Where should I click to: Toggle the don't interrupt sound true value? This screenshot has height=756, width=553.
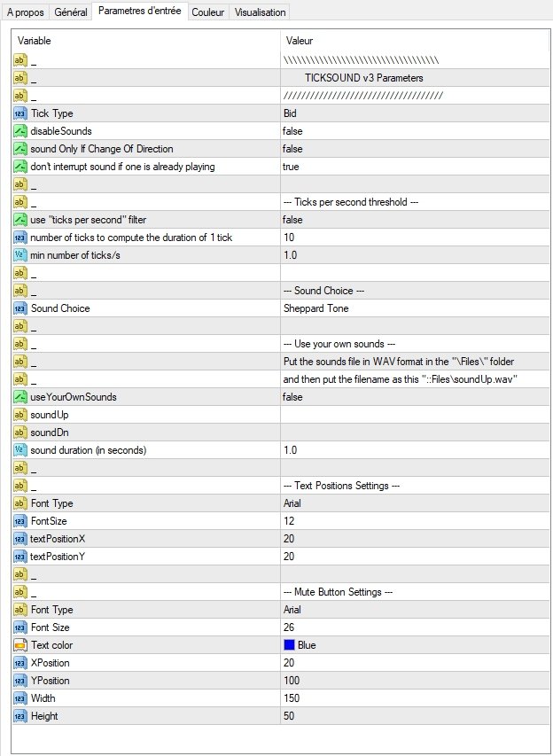click(415, 167)
